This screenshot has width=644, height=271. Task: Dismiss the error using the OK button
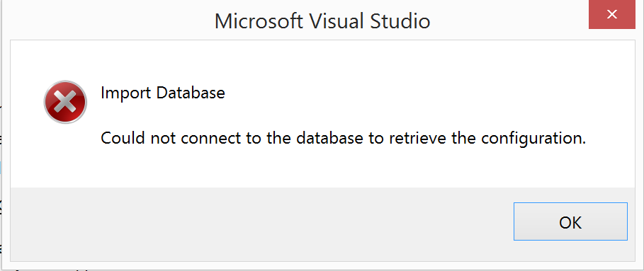coord(570,221)
